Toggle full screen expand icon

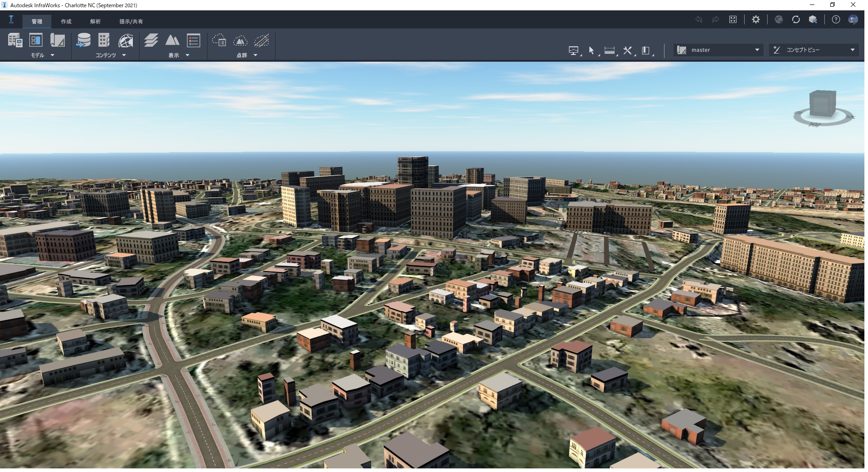point(733,19)
